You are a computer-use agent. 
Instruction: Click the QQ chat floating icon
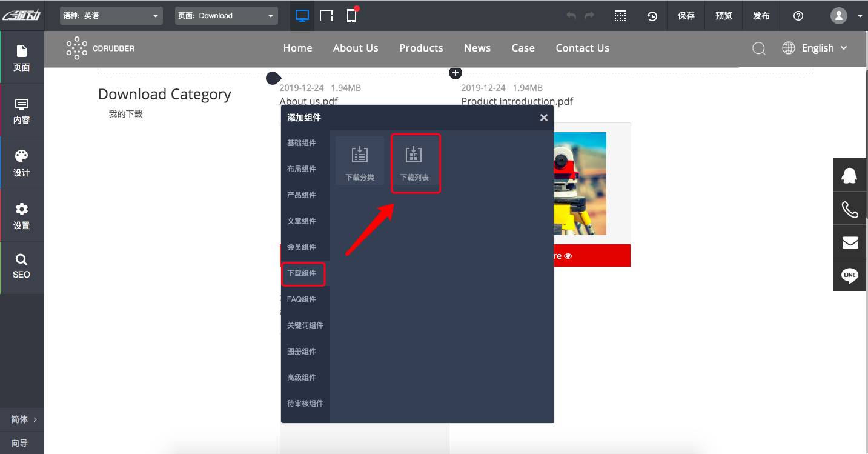[850, 176]
